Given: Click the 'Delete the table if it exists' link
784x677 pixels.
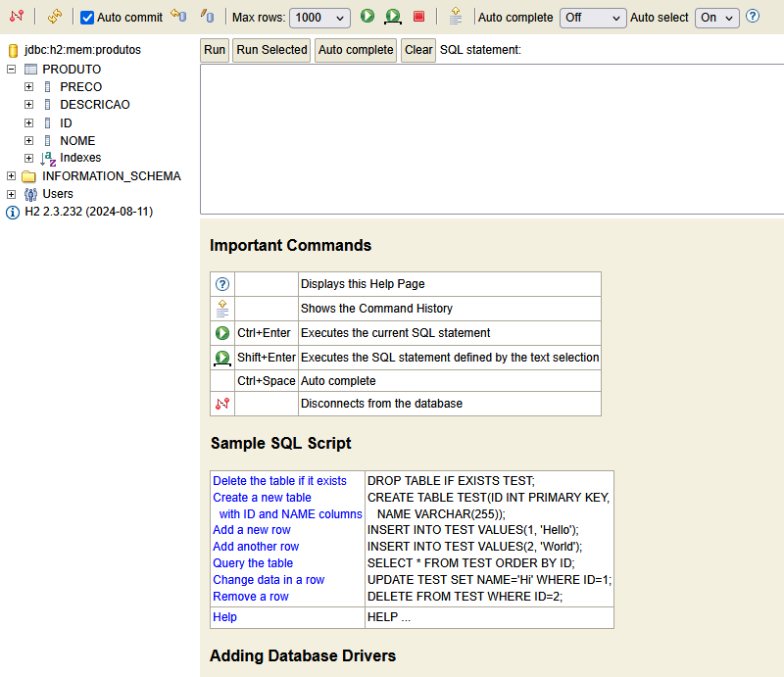Looking at the screenshot, I should pyautogui.click(x=279, y=480).
